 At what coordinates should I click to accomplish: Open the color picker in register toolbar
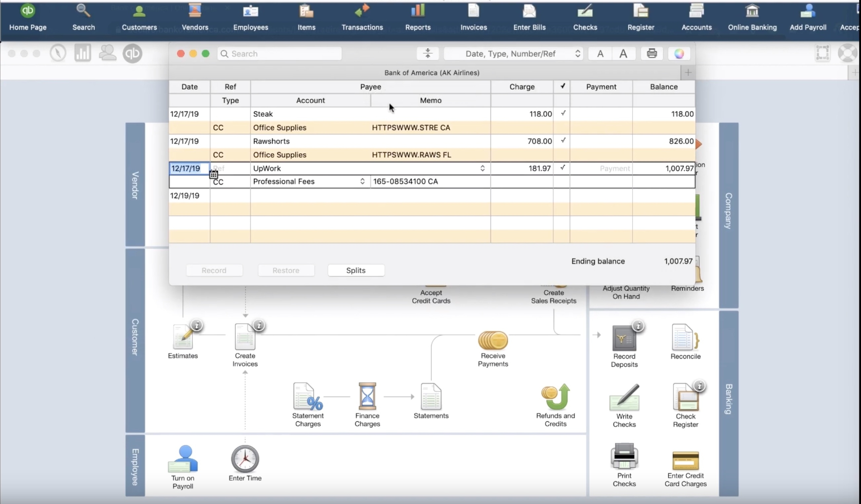(679, 53)
